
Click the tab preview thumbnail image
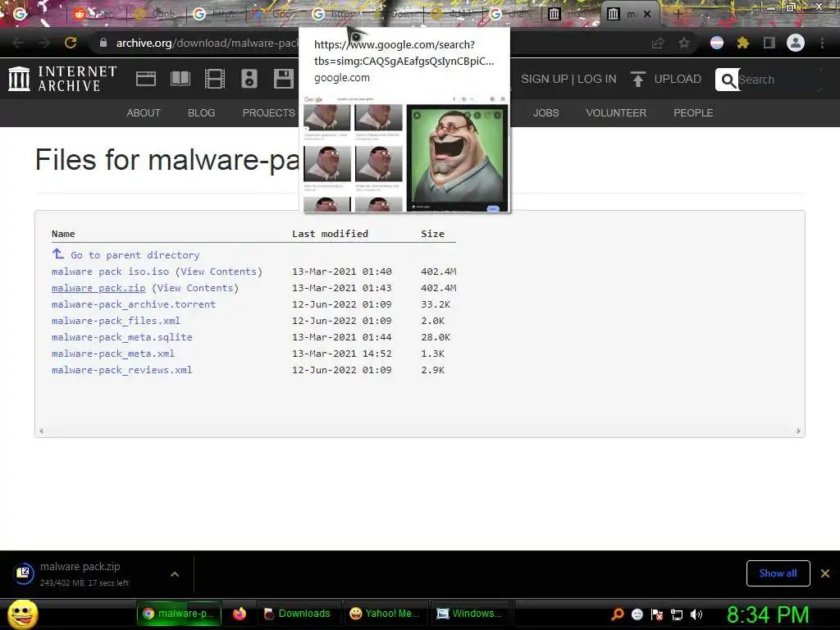coord(406,153)
